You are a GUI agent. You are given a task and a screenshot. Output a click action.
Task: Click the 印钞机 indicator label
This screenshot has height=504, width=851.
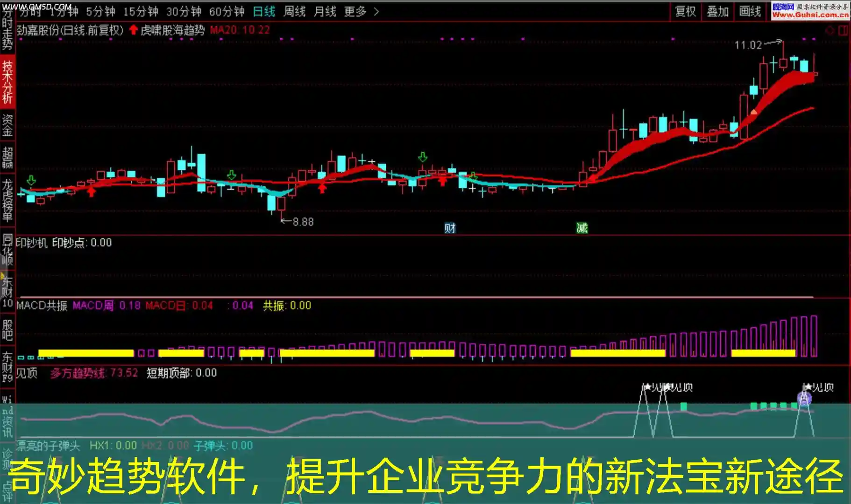tap(31, 243)
